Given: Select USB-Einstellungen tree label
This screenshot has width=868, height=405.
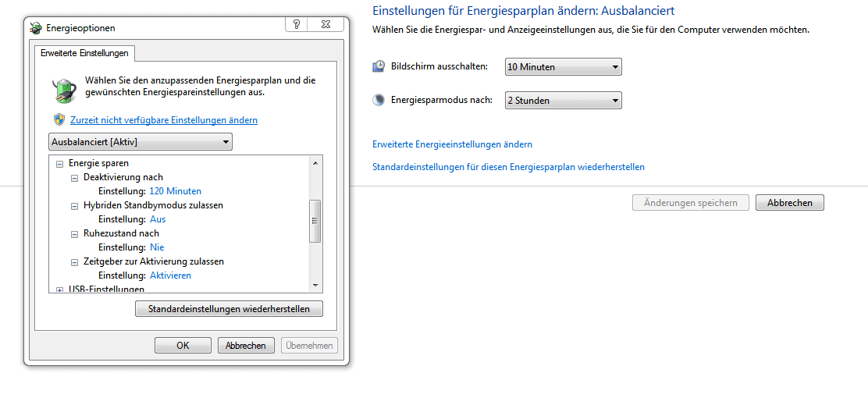Looking at the screenshot, I should (106, 289).
